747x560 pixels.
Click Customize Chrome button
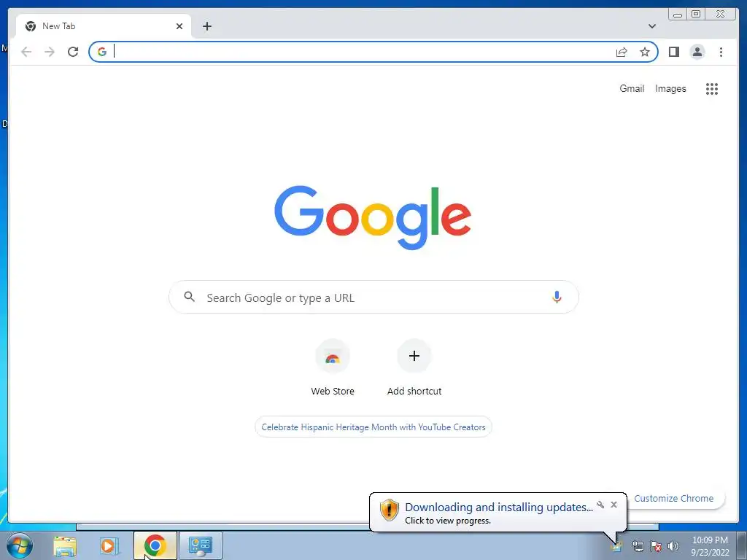tap(673, 499)
